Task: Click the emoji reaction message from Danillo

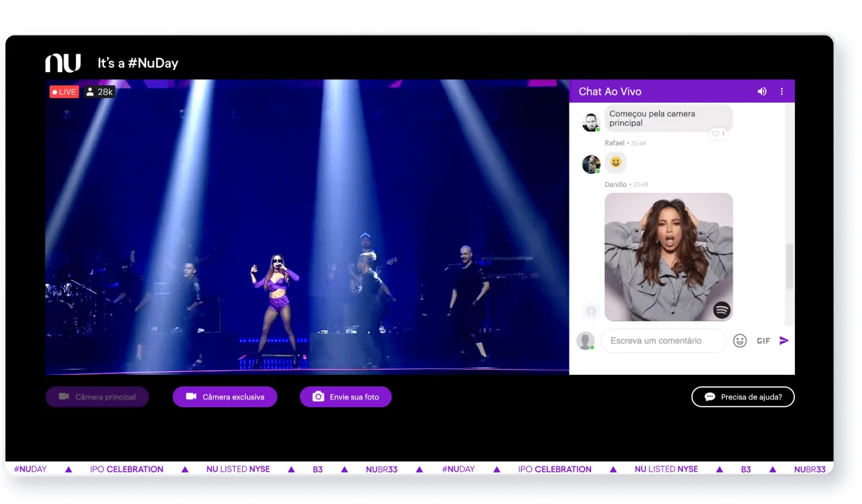Action: 616,162
